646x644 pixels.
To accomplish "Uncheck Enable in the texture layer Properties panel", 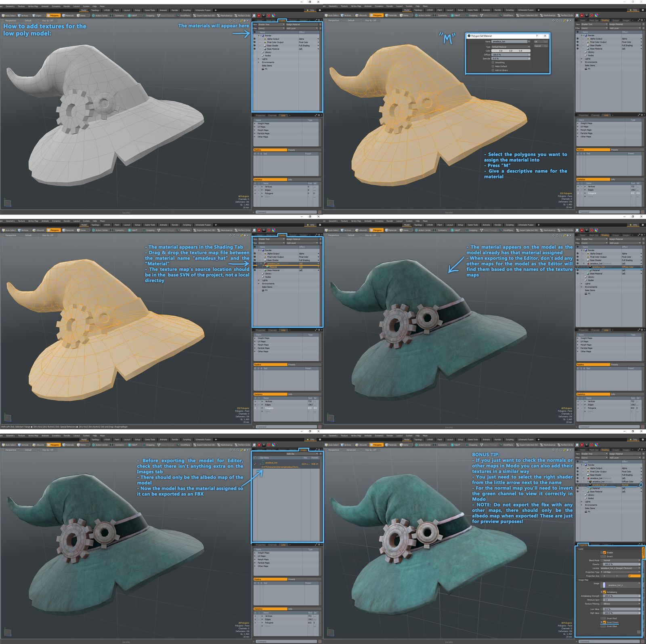I will coord(604,553).
